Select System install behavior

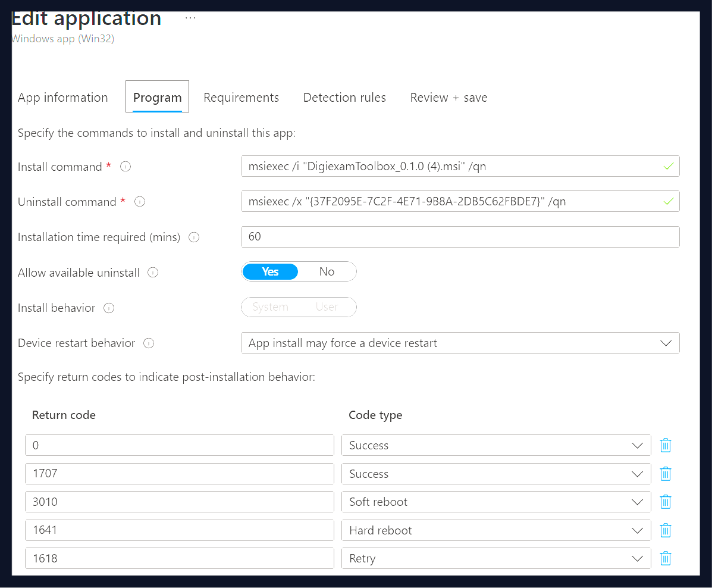click(270, 306)
